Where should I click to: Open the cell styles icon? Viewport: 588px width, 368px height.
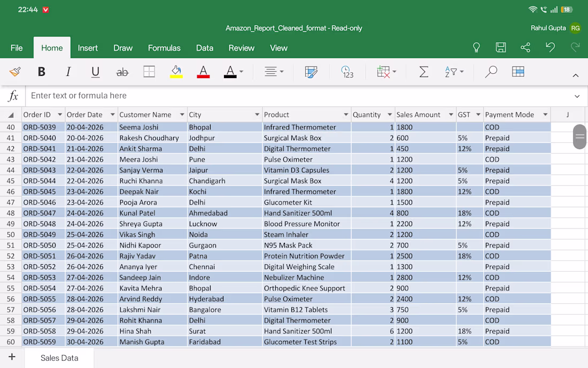tap(311, 72)
